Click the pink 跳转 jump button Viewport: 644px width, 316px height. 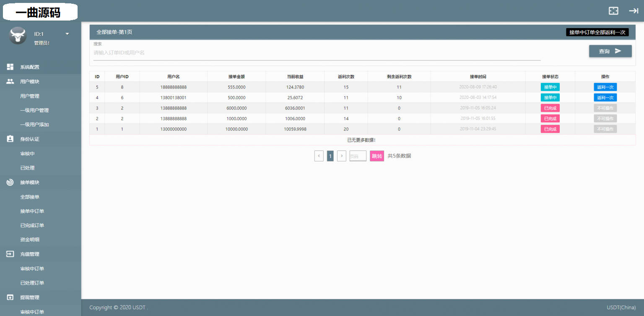point(377,156)
